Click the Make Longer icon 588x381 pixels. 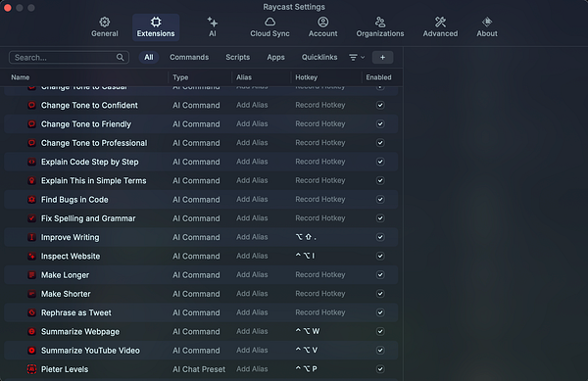tap(32, 275)
